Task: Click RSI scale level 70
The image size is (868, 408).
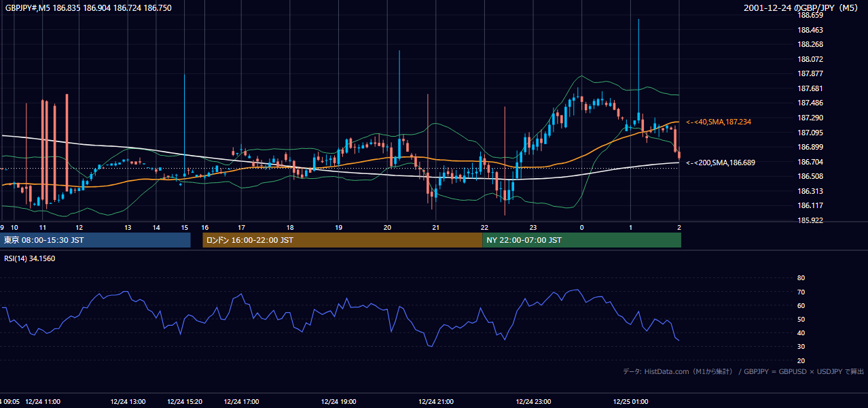Action: tap(801, 292)
